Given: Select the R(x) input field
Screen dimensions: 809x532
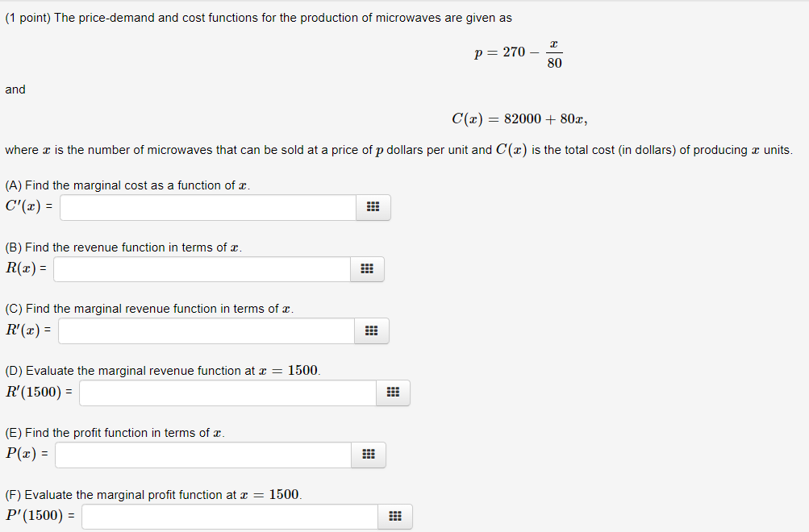Looking at the screenshot, I should point(201,268).
